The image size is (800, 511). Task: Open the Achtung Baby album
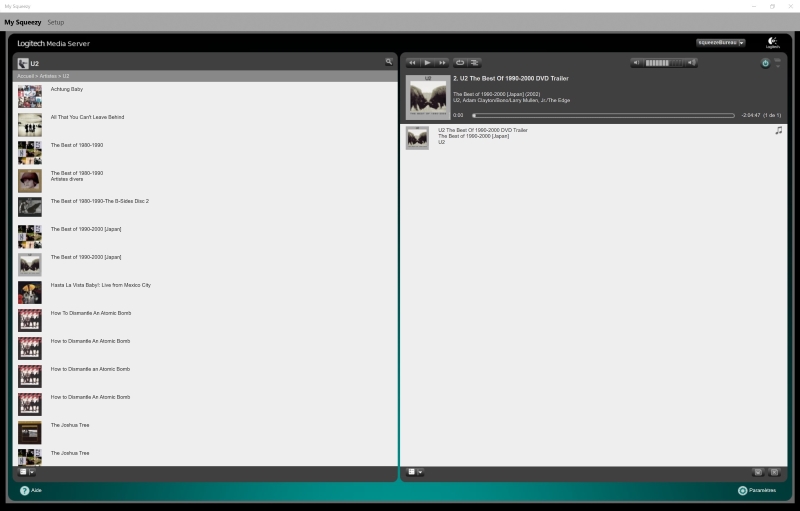click(67, 90)
